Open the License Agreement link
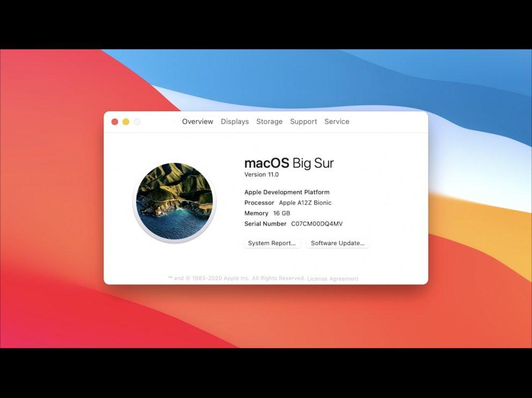532x398 pixels. 332,279
